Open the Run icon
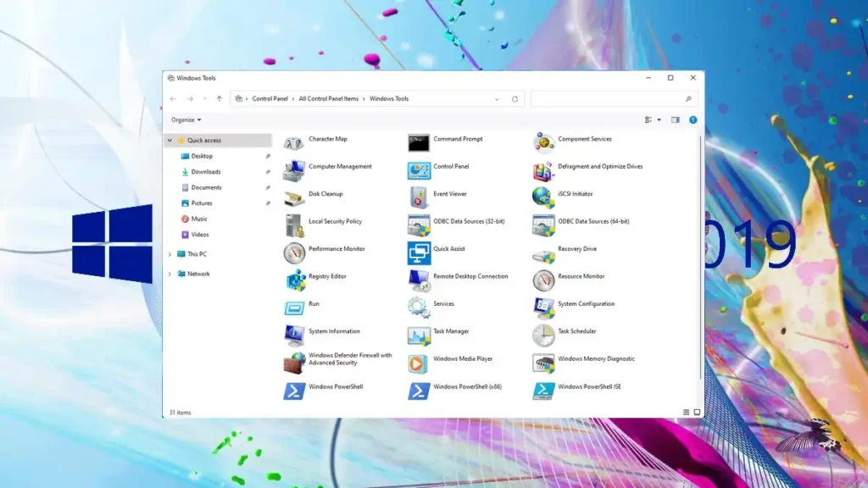Image resolution: width=868 pixels, height=488 pixels. pos(294,308)
